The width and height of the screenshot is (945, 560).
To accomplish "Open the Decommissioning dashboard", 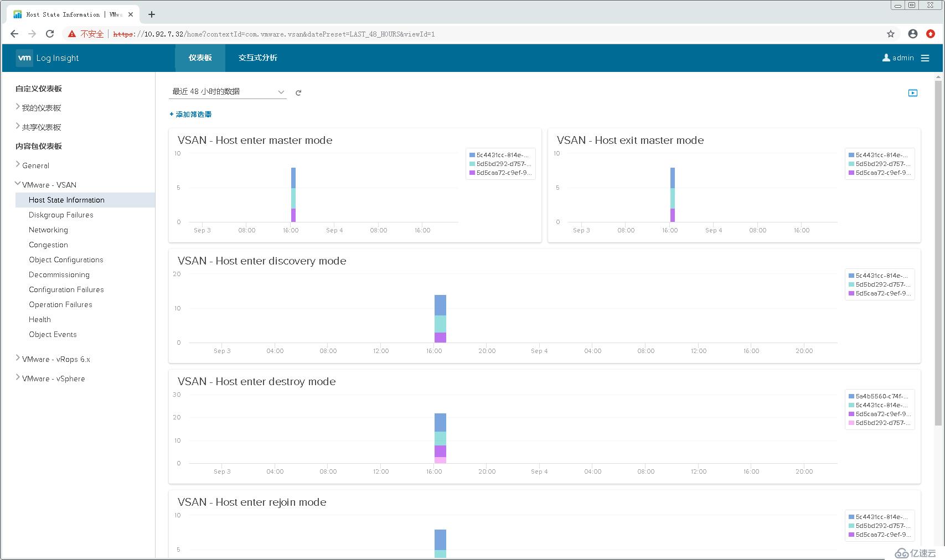I will point(59,274).
